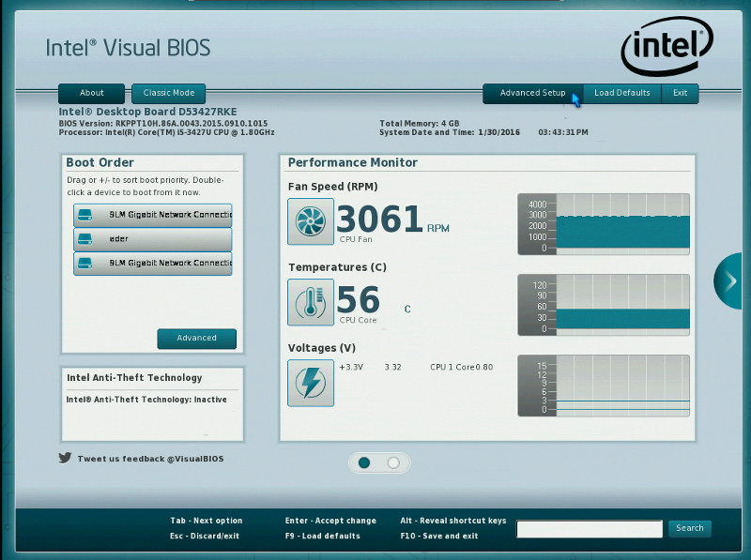This screenshot has width=751, height=560.
Task: Click the F9 - Load defaults hint
Action: [x=322, y=536]
